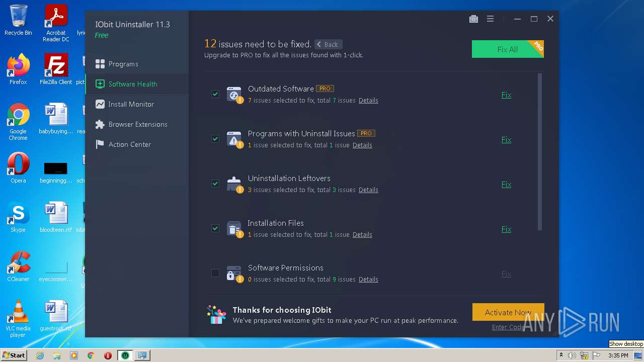Click the green Fix All button
The image size is (644, 362).
[508, 49]
